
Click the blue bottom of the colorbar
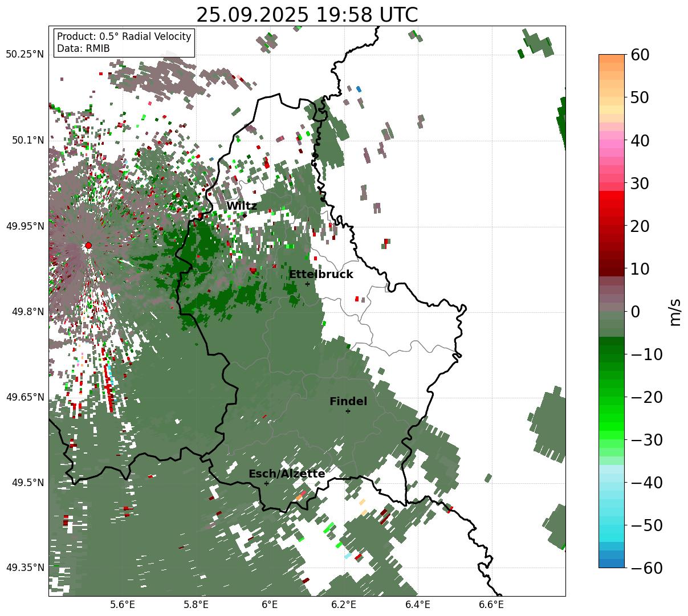pos(612,563)
